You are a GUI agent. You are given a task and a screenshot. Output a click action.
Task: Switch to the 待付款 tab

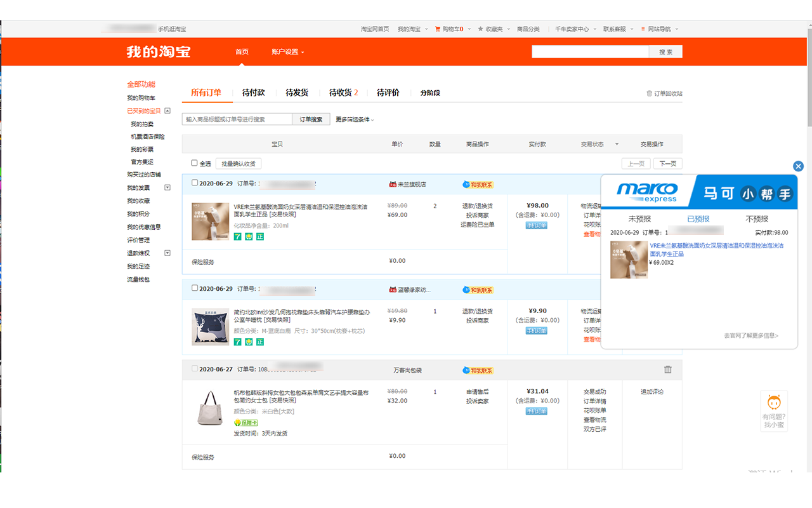point(254,93)
